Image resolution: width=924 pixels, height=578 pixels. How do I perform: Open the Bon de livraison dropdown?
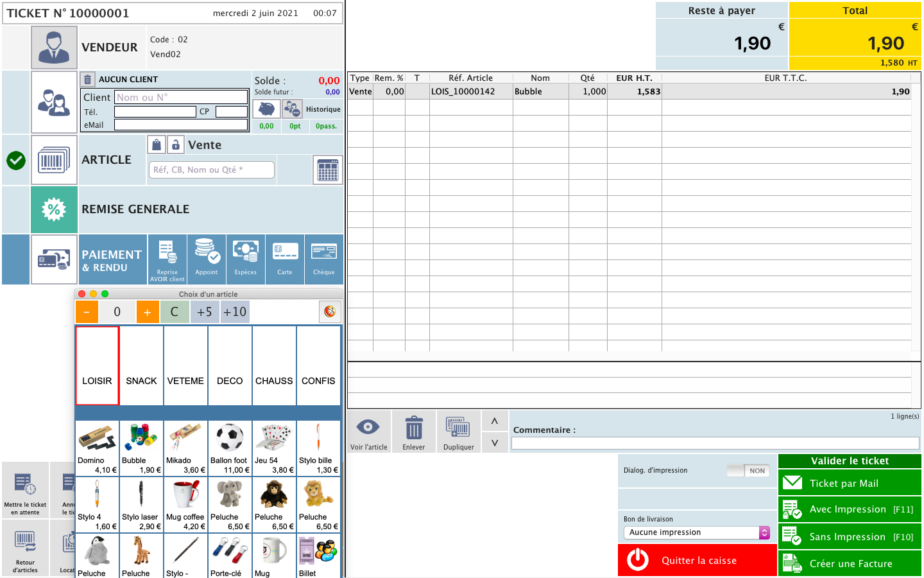pos(696,532)
